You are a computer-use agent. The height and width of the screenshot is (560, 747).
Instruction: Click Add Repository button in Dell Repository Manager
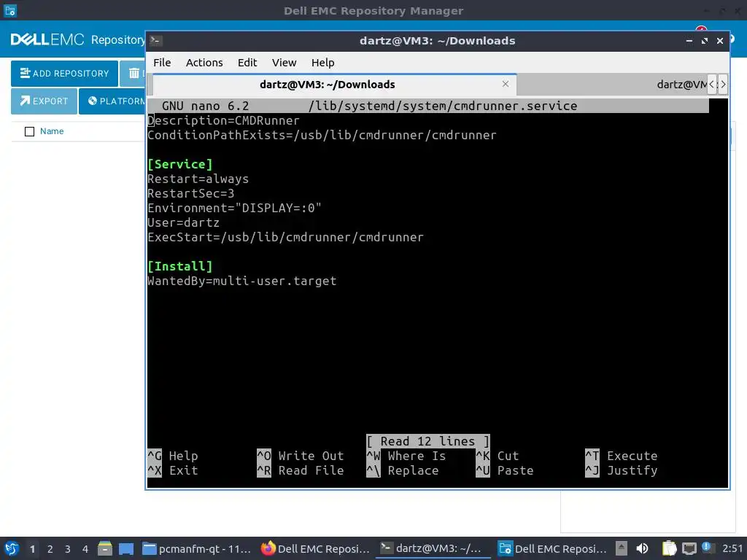click(x=64, y=74)
